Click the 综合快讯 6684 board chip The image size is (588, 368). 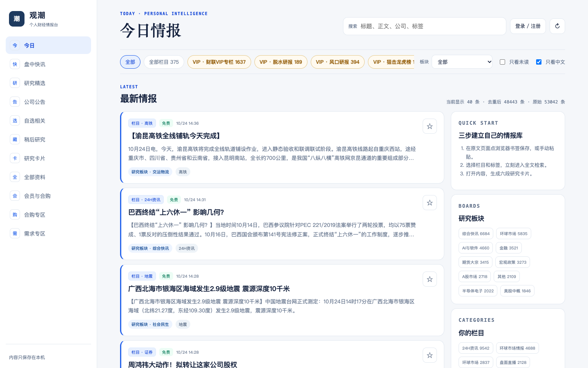point(476,234)
